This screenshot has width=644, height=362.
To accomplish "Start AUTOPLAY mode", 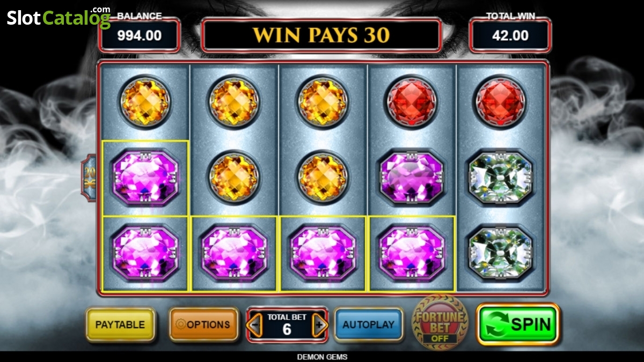I will (x=368, y=324).
